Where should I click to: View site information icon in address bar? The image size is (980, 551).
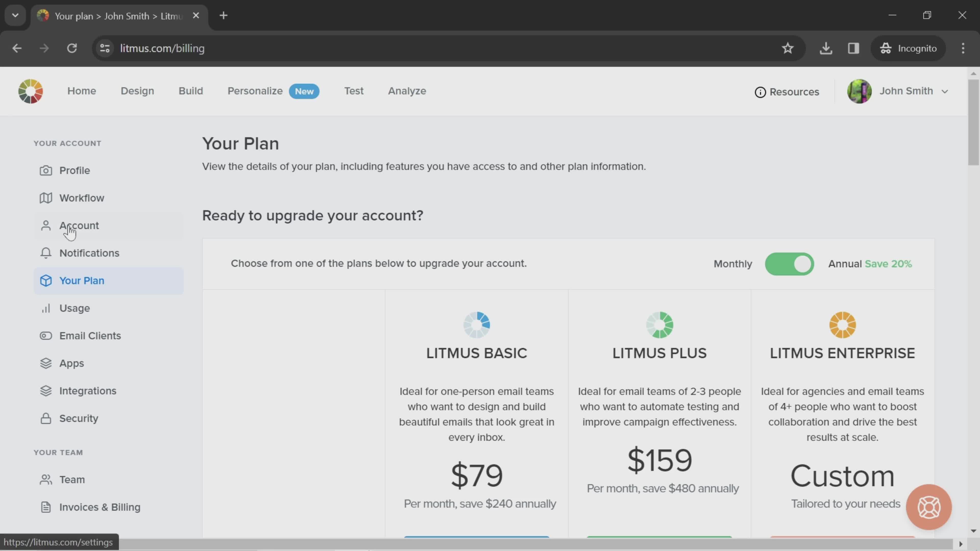[x=105, y=48]
